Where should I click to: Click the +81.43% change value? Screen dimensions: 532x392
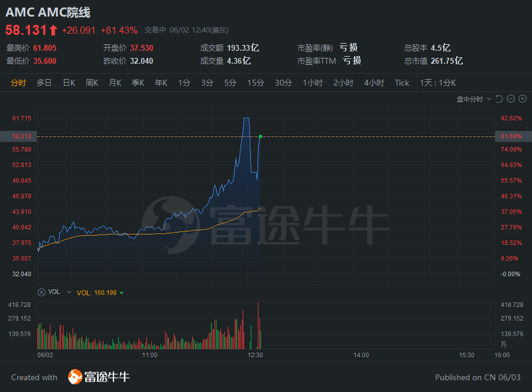(x=119, y=31)
